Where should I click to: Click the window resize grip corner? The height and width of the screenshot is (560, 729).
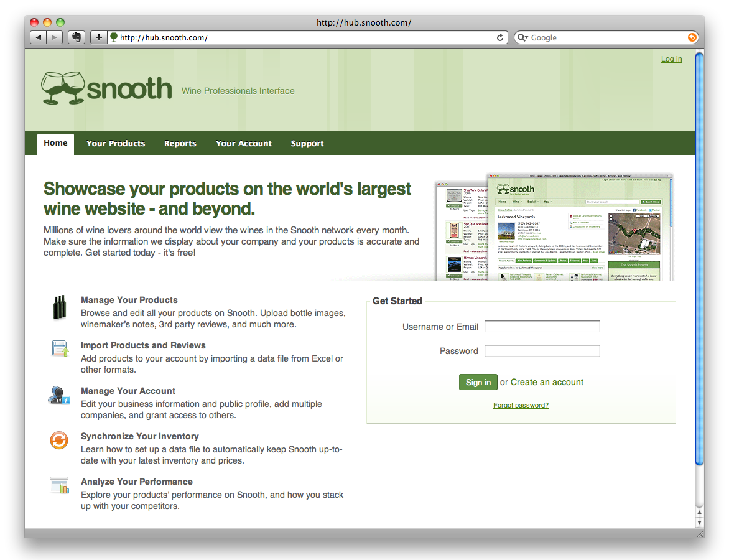tap(699, 533)
